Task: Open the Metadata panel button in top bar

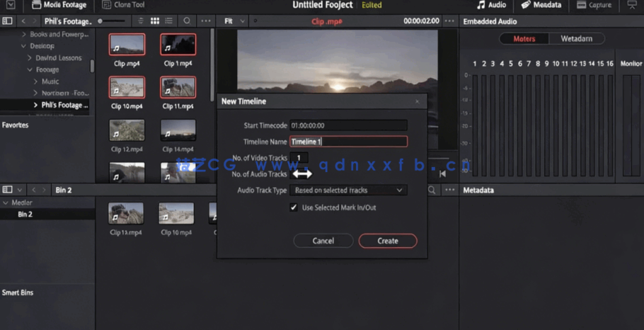Action: [541, 5]
